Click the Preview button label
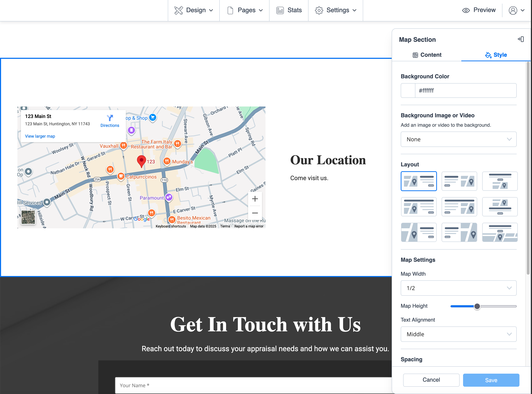532x394 pixels. tap(484, 10)
